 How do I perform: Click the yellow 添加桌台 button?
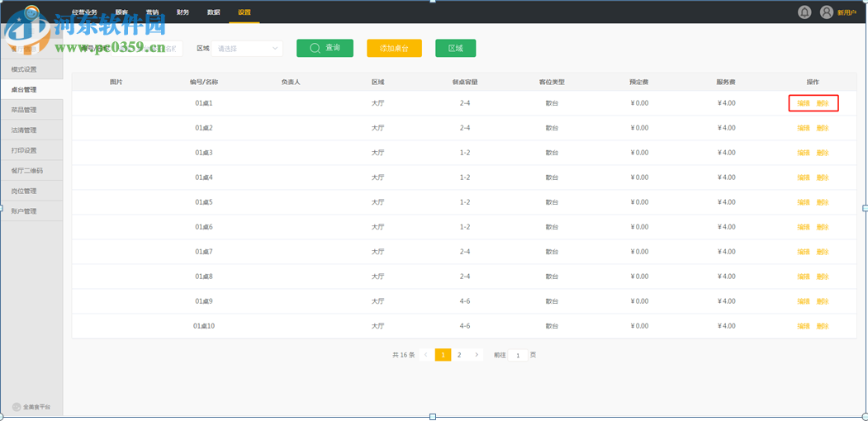pos(394,49)
